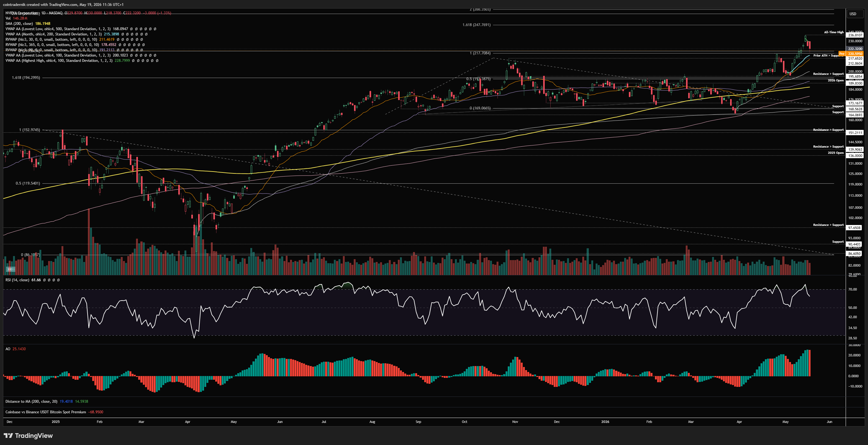The image size is (868, 445).
Task: Click the open price value O229.8700
Action: coord(74,13)
